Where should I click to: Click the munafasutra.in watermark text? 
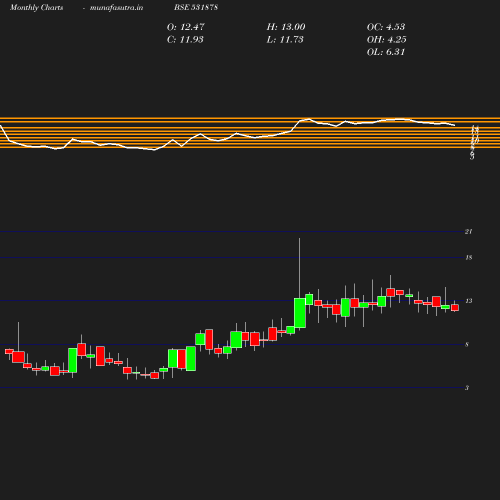[x=116, y=8]
